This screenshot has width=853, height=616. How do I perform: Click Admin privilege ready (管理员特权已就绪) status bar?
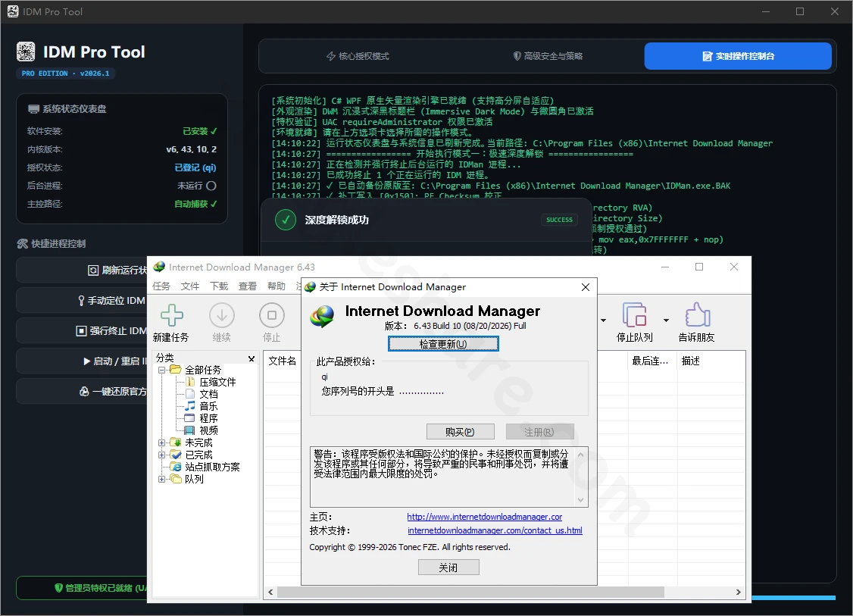[x=82, y=588]
